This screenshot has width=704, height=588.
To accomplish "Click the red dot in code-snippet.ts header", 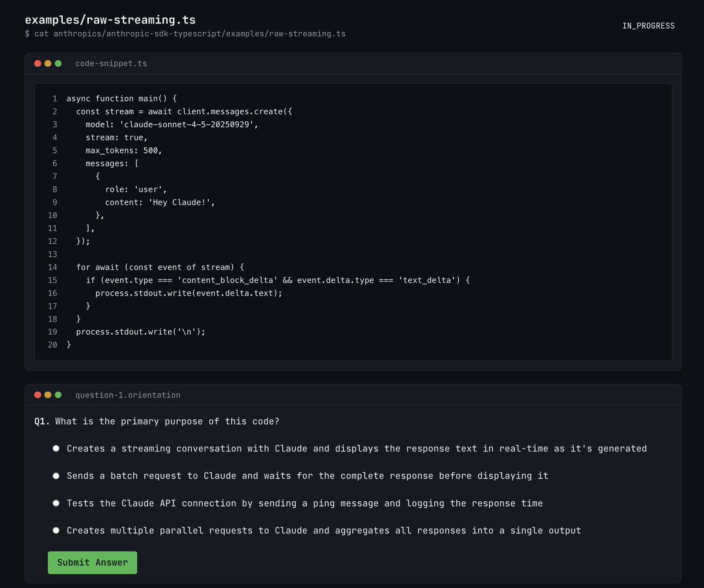I will point(38,63).
